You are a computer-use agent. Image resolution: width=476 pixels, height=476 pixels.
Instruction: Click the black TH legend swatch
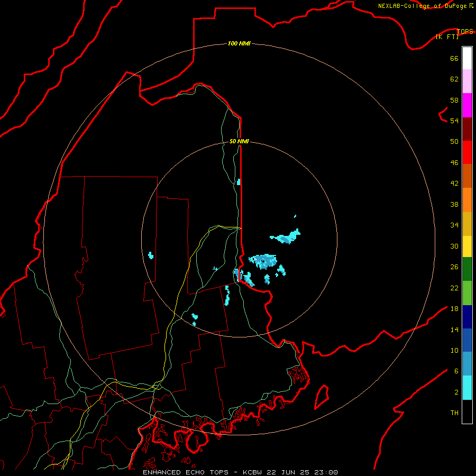click(x=467, y=411)
